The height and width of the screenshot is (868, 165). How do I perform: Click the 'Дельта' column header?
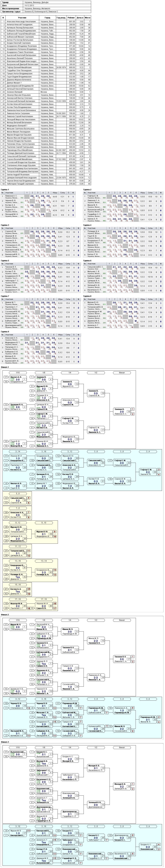[x=80, y=17]
